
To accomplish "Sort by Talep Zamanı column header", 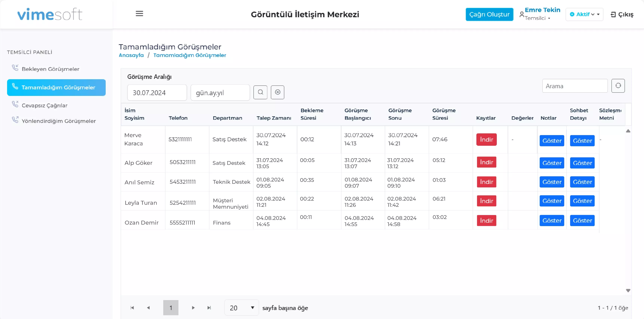I will point(274,118).
